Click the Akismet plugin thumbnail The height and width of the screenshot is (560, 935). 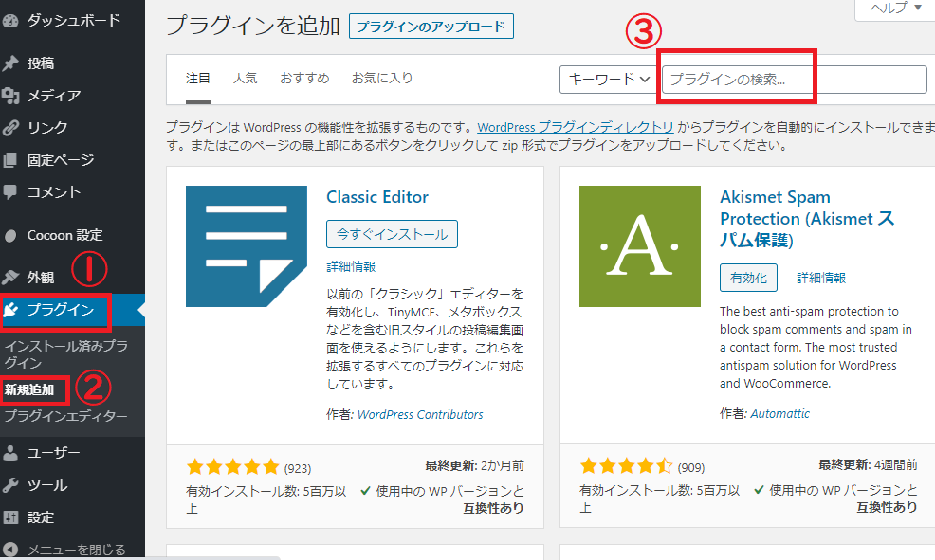[x=640, y=246]
